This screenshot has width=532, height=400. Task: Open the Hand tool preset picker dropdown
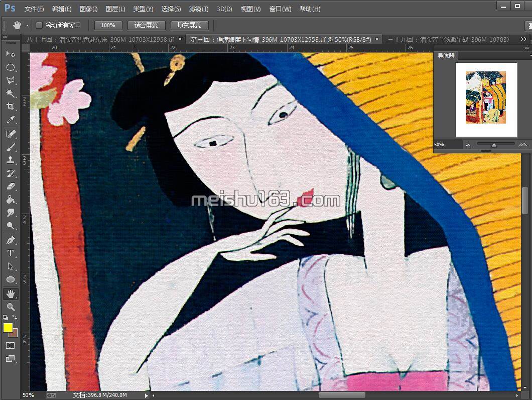pos(27,25)
